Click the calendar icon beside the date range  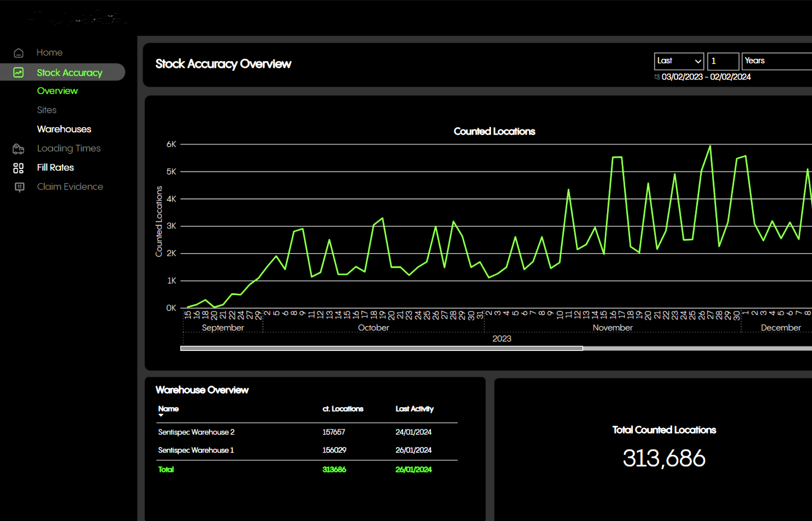pos(658,77)
